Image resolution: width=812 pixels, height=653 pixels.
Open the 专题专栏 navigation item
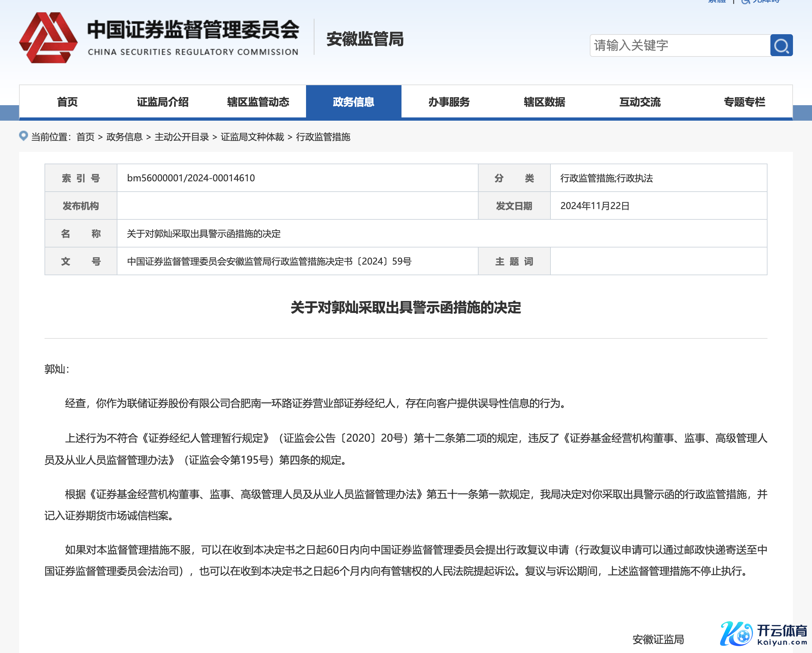[744, 102]
